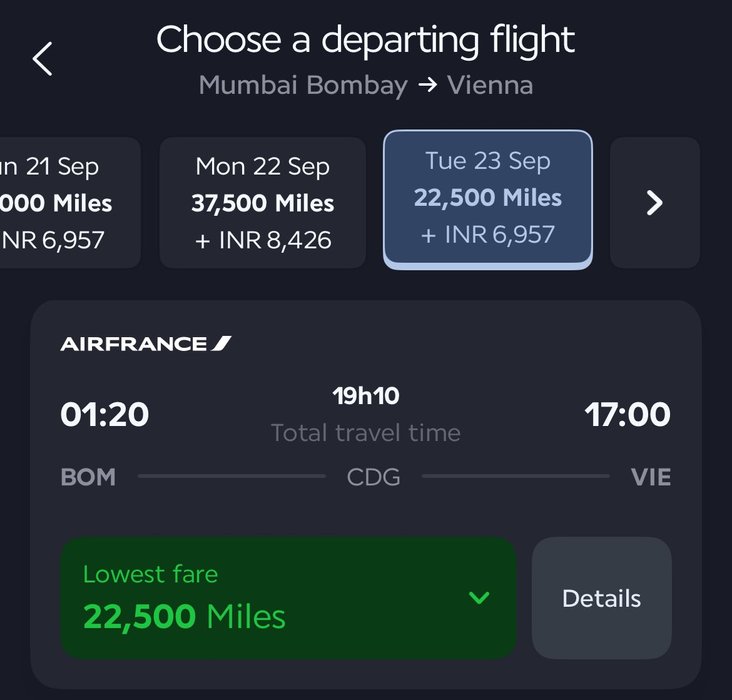Click the route line between CDG and VIE
The height and width of the screenshot is (700, 732).
pos(515,477)
